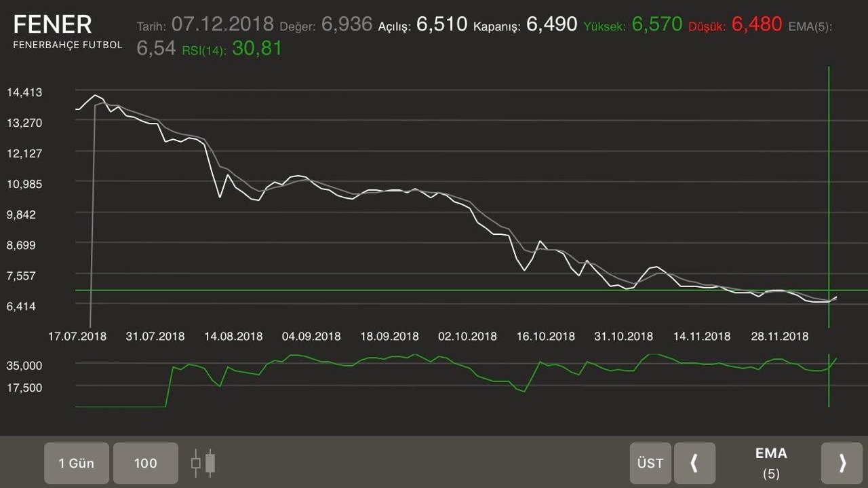The width and height of the screenshot is (868, 488).
Task: Select the EMA (5) indicator label
Action: 771,463
